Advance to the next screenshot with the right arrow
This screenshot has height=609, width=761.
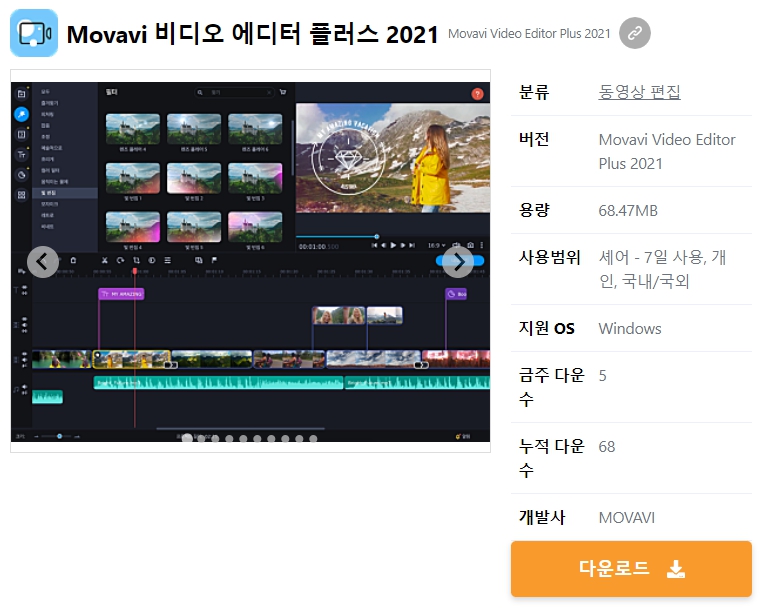458,262
